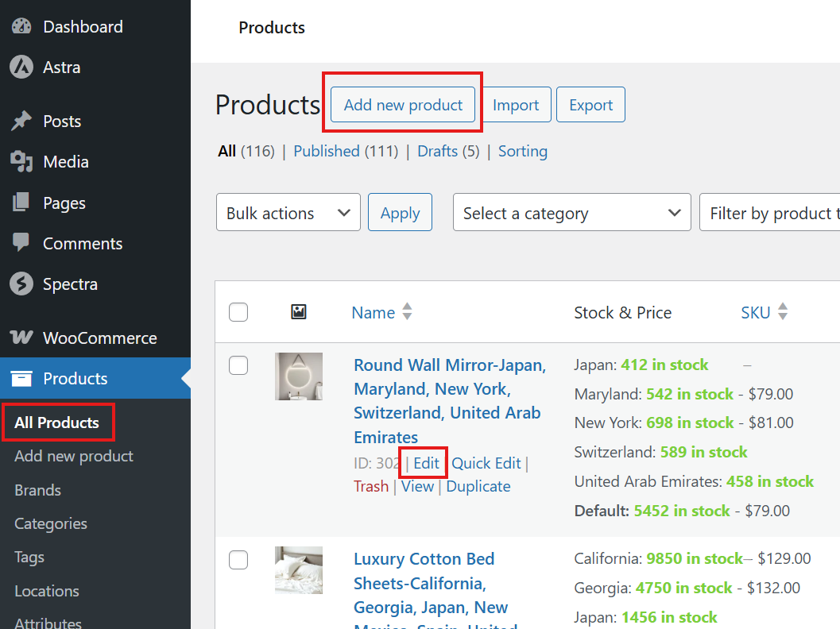840x629 pixels.
Task: Switch to the Drafts filter view
Action: pos(437,151)
